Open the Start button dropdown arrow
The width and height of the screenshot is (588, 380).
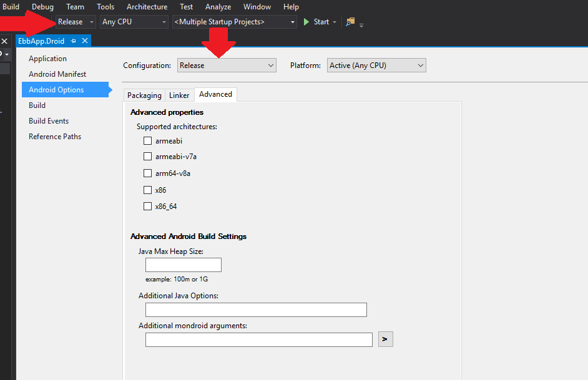click(x=335, y=22)
